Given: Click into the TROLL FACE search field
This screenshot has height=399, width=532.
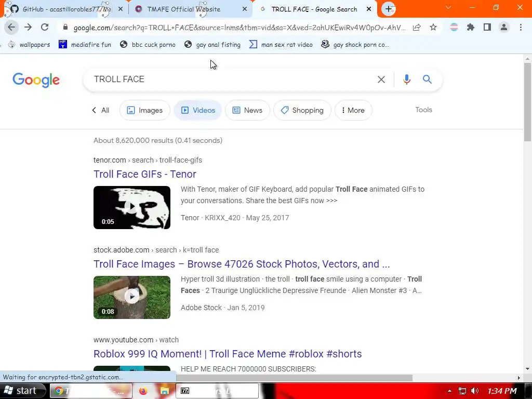Looking at the screenshot, I should (x=231, y=79).
